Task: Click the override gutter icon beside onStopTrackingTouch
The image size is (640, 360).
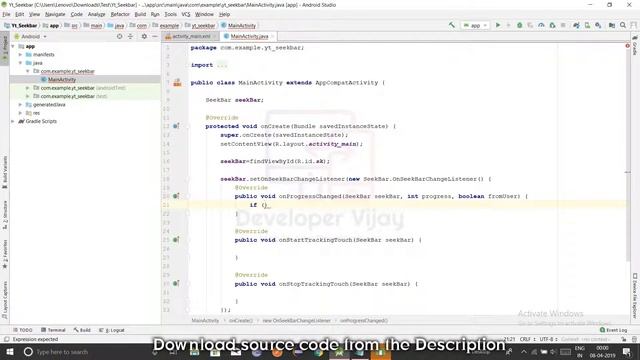Action: [176, 283]
